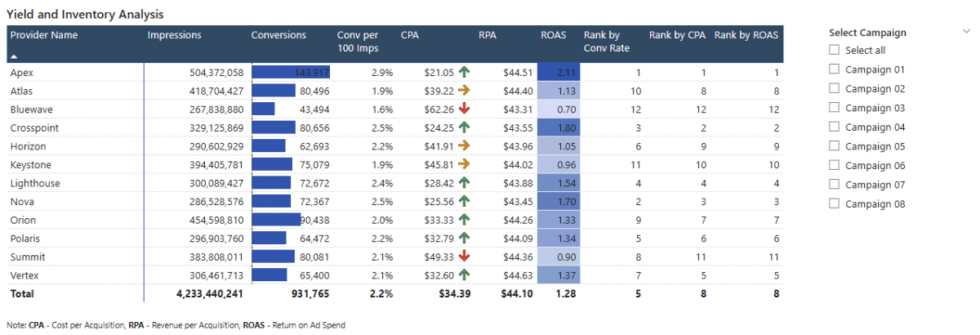Viewport: 980px width, 335px height.
Task: Click the orange arrow in Keystone row
Action: pos(465,164)
